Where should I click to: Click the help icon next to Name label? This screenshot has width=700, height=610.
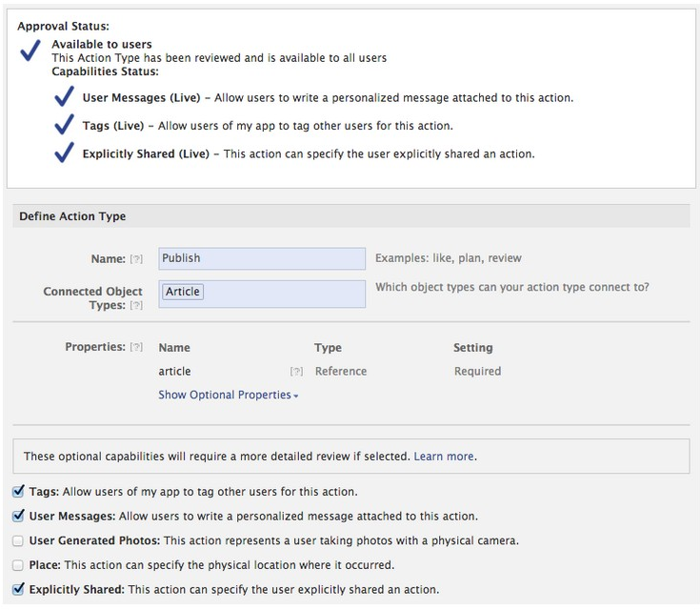tap(136, 259)
